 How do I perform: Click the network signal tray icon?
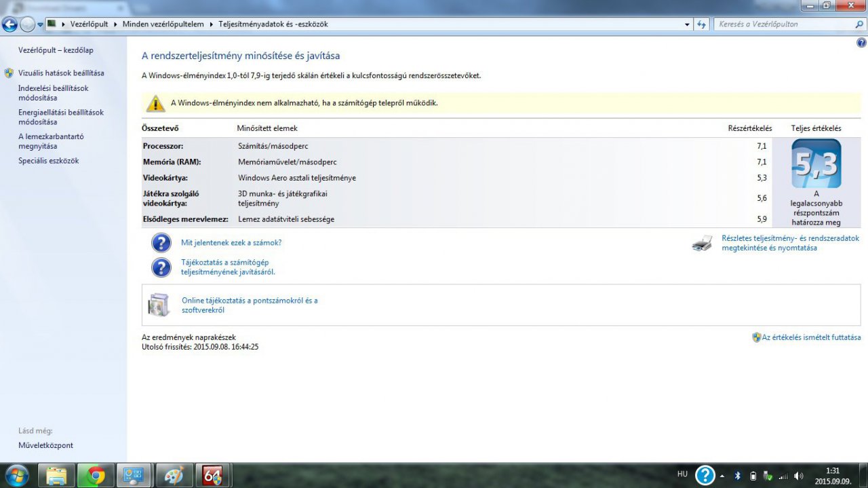coord(783,476)
